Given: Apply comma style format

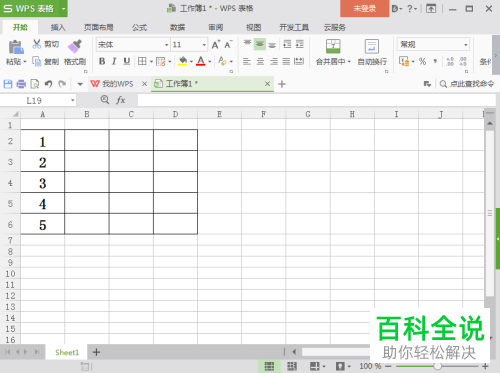Looking at the screenshot, I should point(435,61).
